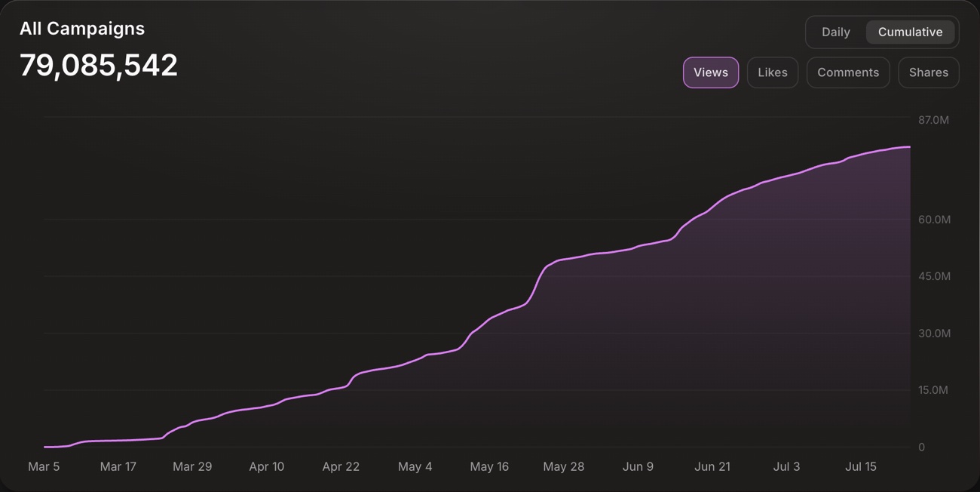Viewport: 980px width, 492px height.
Task: Click the 79,085,542 total value
Action: [99, 66]
